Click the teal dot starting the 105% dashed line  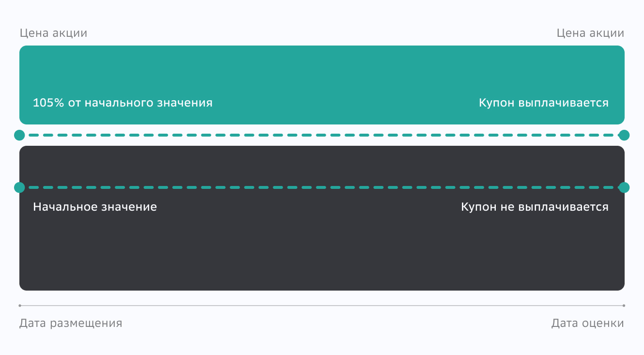19,135
